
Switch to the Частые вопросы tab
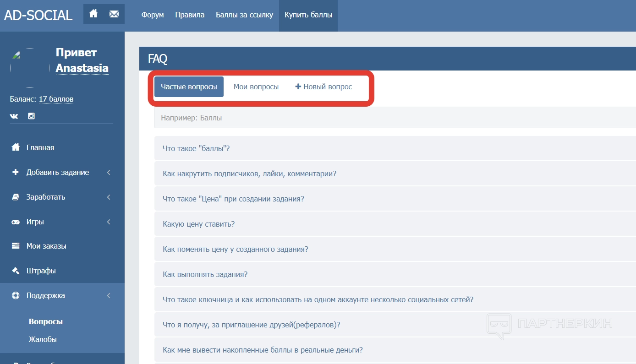(189, 87)
